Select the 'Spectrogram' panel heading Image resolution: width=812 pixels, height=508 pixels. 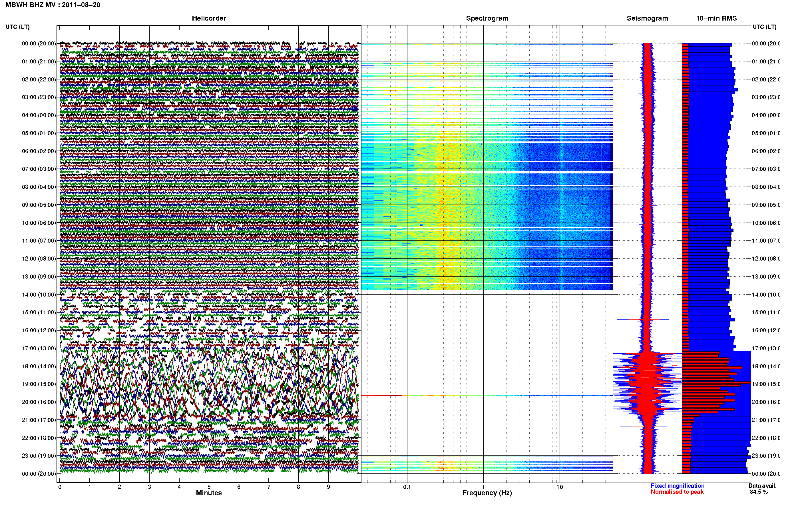click(487, 18)
